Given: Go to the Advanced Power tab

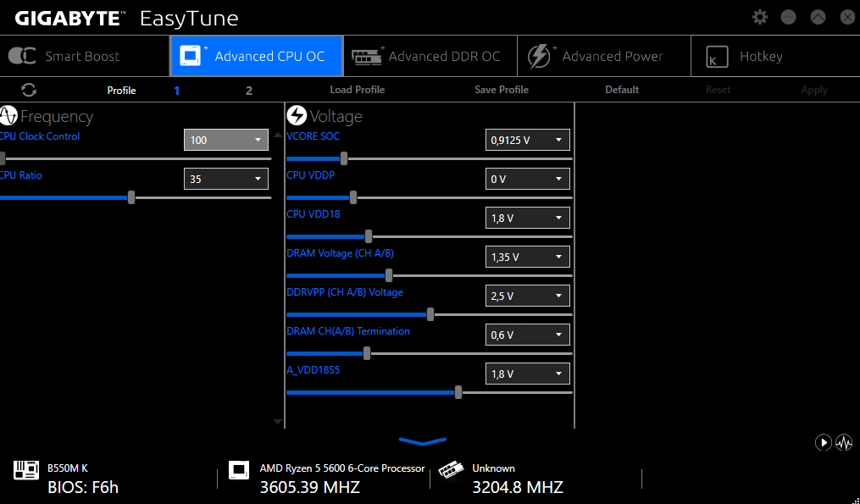Looking at the screenshot, I should tap(604, 56).
